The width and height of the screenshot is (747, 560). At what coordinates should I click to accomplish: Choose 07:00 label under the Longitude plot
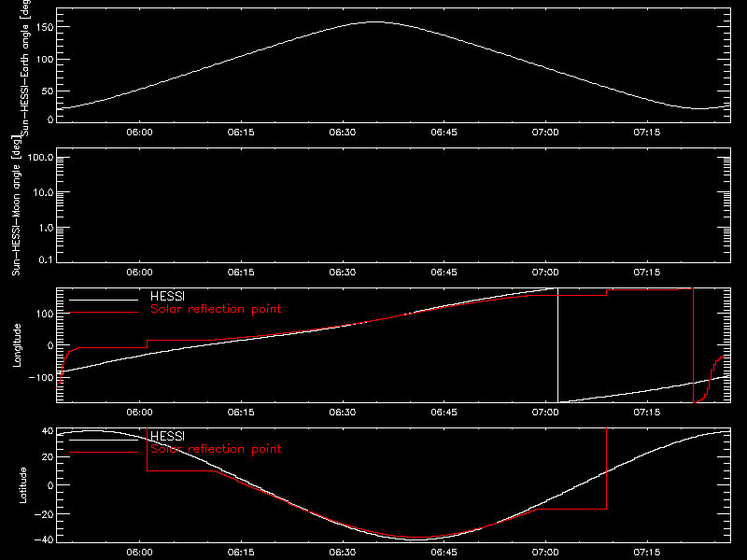[x=545, y=413]
